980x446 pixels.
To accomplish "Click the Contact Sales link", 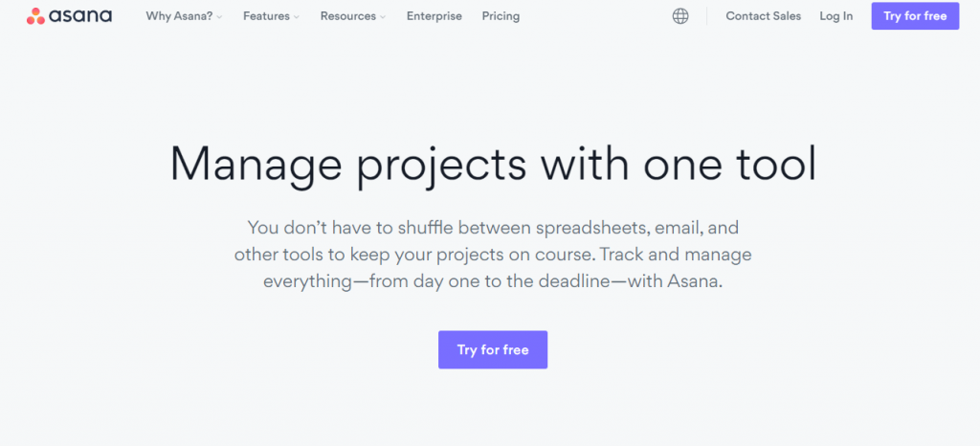I will pos(763,16).
